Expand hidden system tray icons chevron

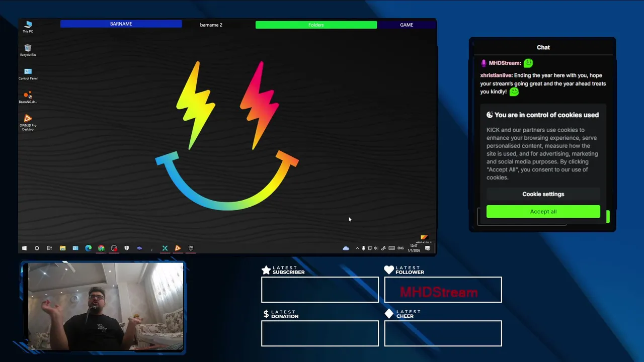357,248
